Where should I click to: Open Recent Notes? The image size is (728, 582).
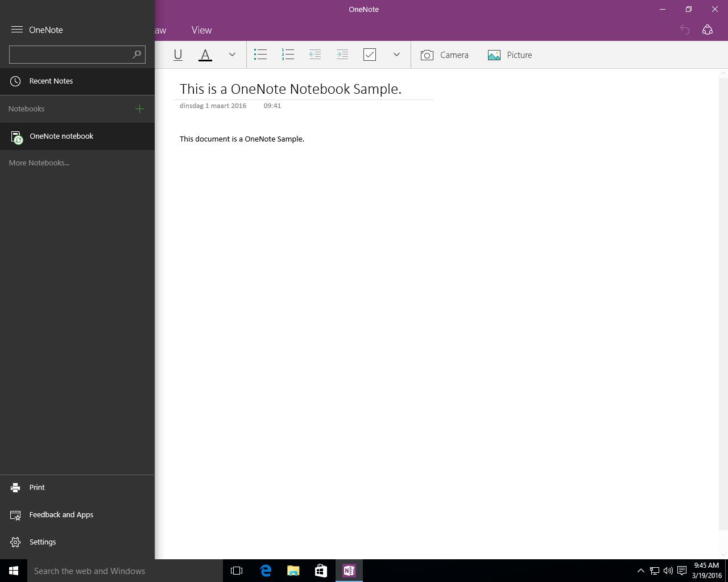pos(77,81)
